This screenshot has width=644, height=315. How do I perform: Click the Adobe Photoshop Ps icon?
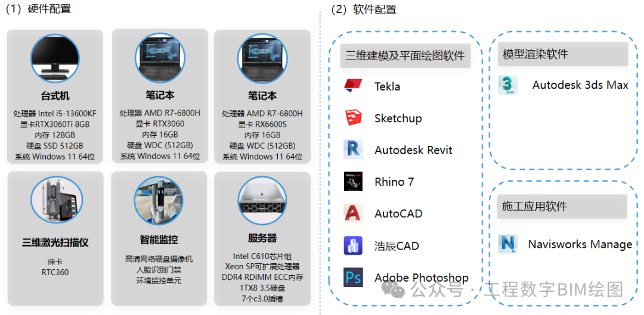(353, 277)
